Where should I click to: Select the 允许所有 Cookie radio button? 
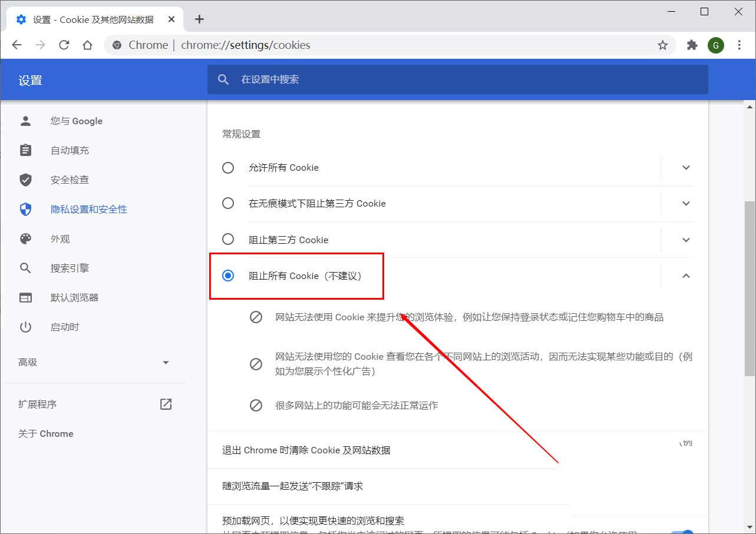pyautogui.click(x=228, y=168)
